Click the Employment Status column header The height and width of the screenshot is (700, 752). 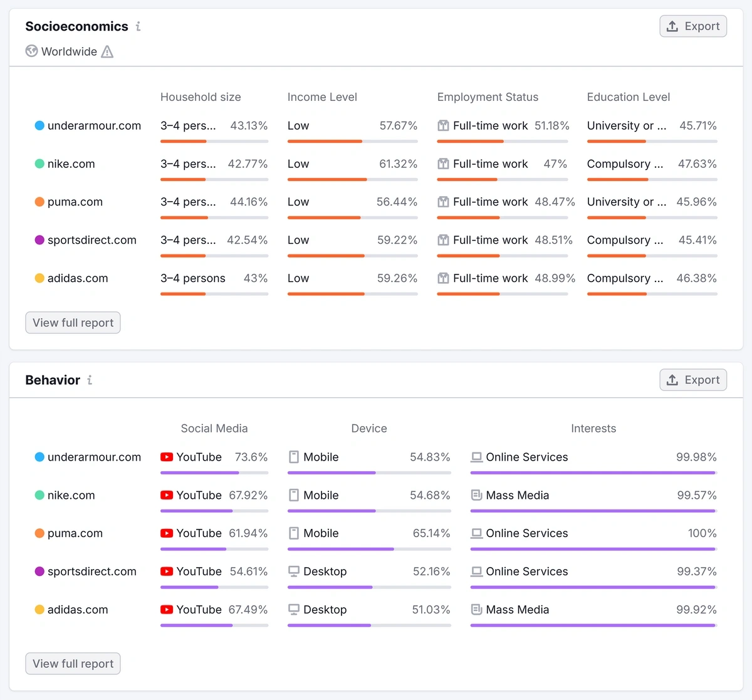coord(488,97)
